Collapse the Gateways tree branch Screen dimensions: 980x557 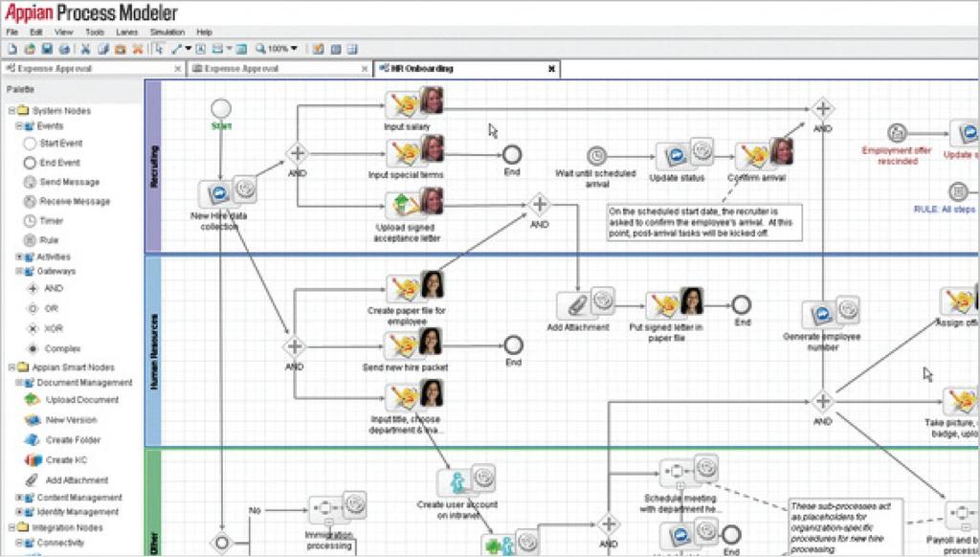click(x=19, y=271)
